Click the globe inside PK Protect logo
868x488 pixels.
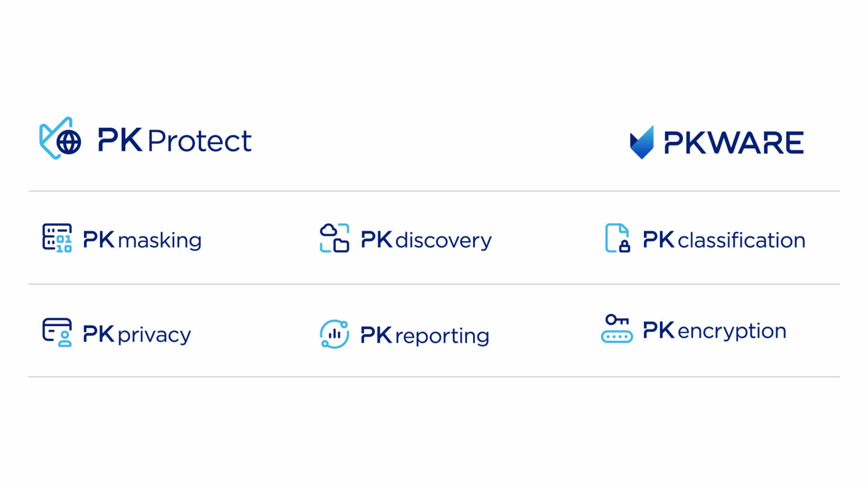[x=69, y=142]
